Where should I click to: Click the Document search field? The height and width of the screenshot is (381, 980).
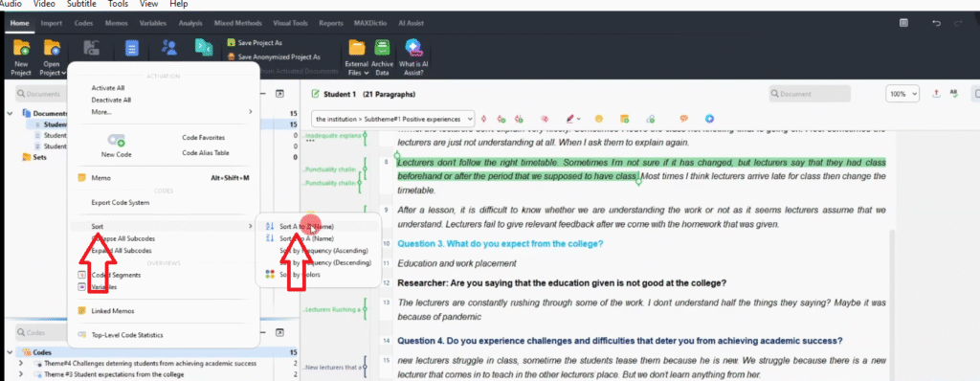click(810, 94)
